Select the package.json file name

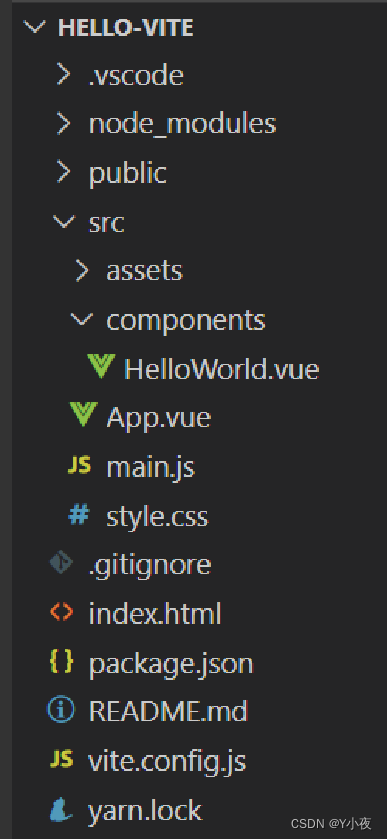coord(171,664)
